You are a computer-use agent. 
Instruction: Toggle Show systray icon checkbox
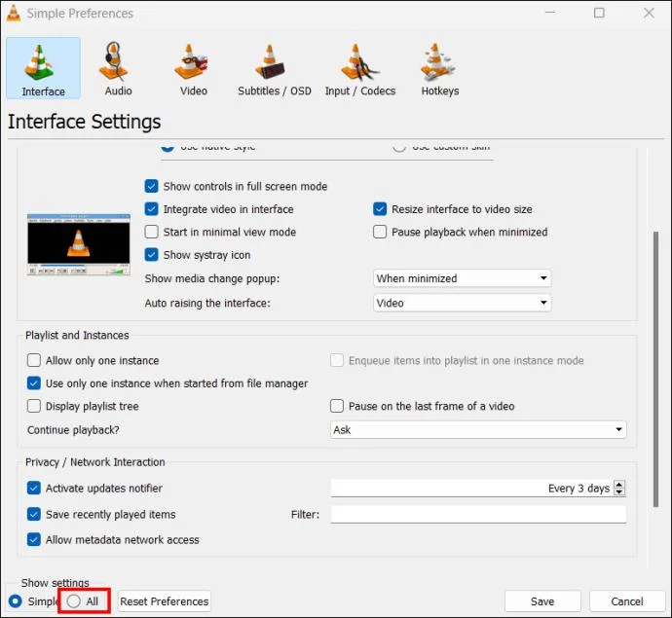pyautogui.click(x=151, y=255)
